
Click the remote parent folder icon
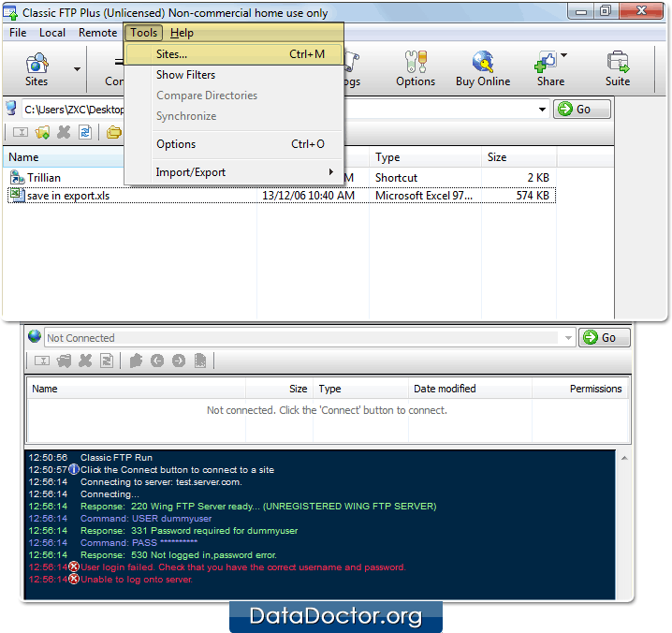point(136,361)
